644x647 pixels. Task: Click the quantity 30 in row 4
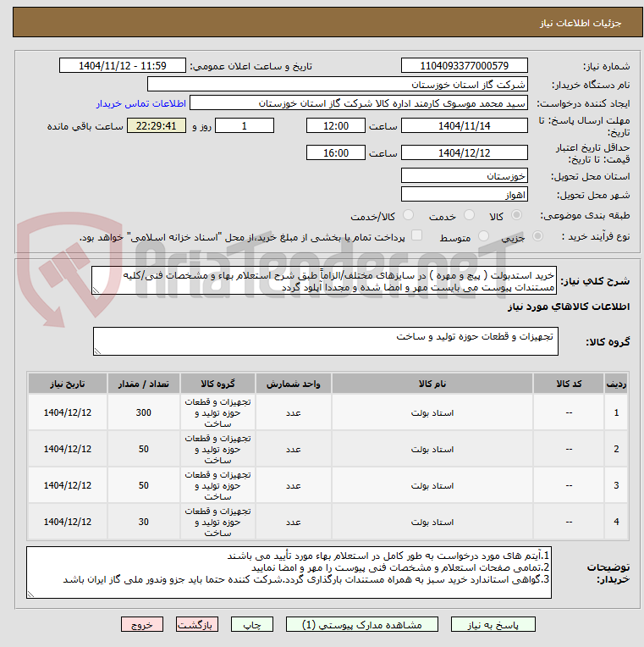tap(144, 522)
